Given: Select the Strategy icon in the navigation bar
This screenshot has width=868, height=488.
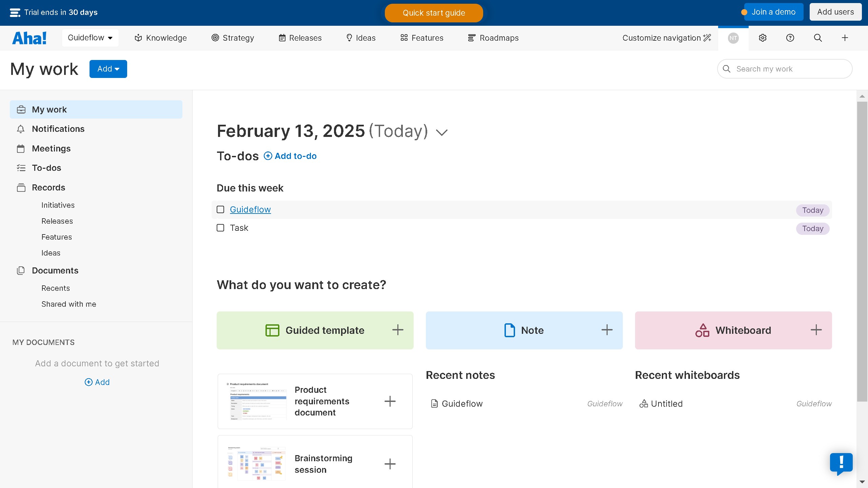Looking at the screenshot, I should (215, 38).
